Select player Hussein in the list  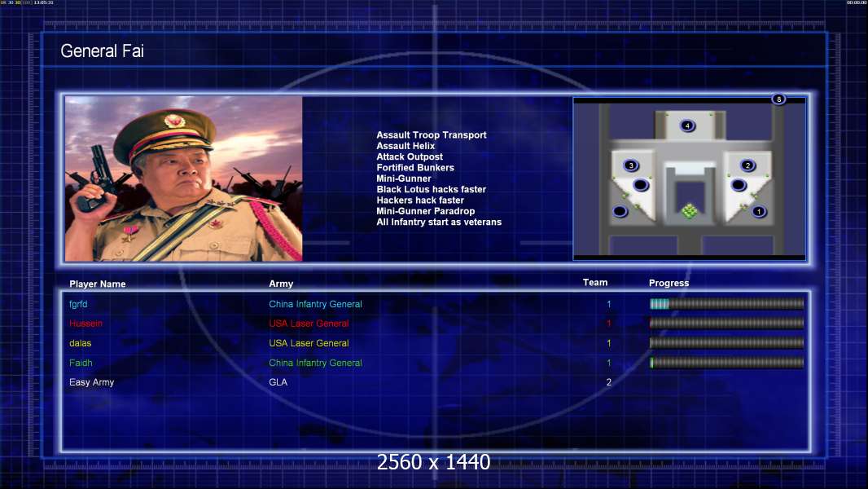point(85,324)
